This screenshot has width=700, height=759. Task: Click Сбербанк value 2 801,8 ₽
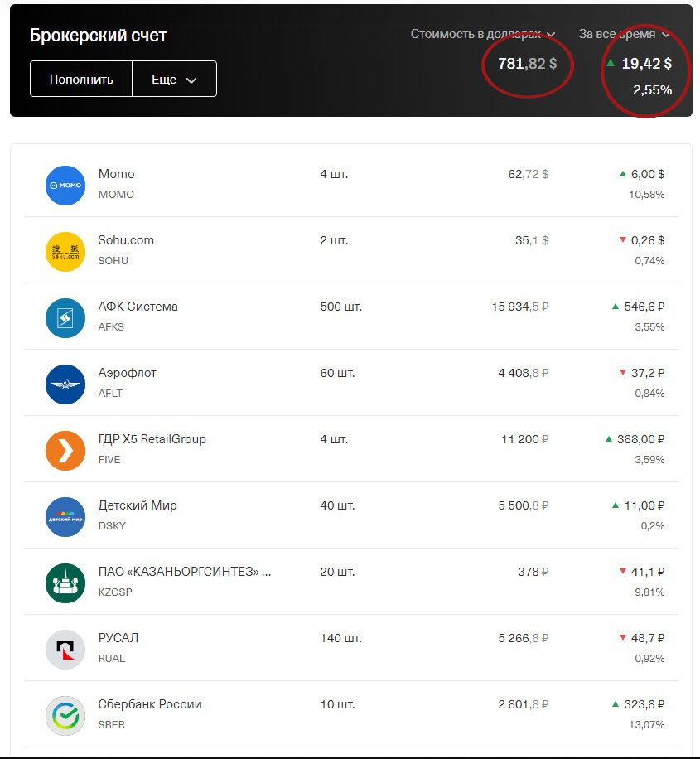(x=524, y=705)
